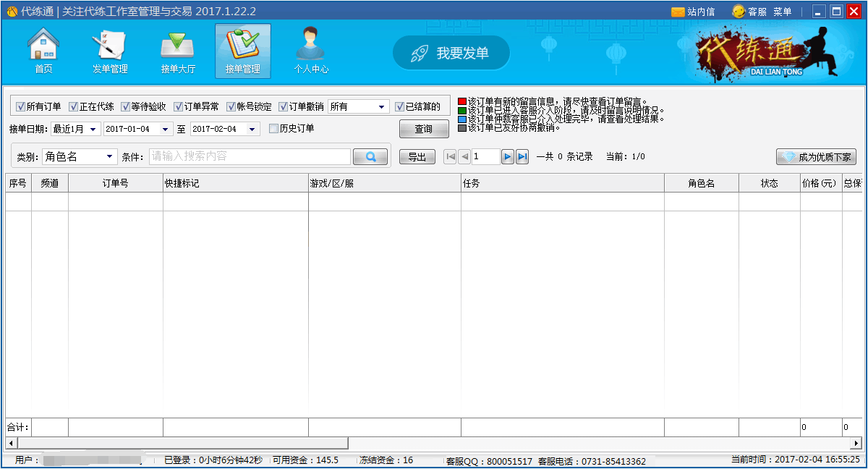Click the 客服 customer service icon
868x469 pixels.
coord(739,12)
